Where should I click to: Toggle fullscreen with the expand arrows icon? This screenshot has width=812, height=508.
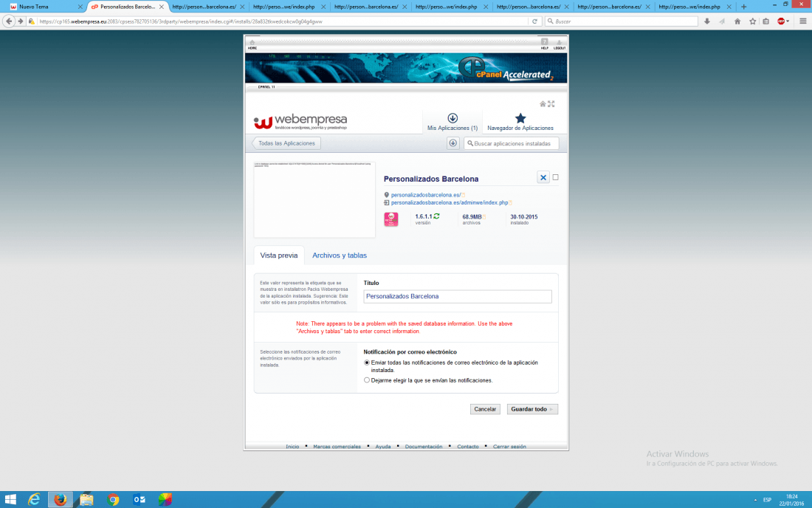[x=551, y=104]
